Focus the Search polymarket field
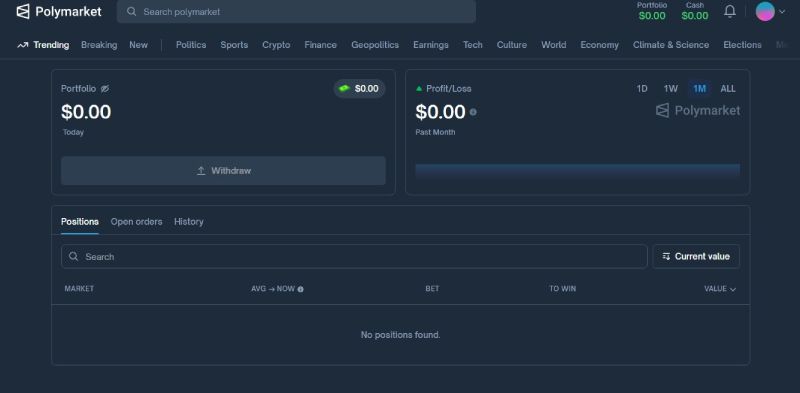This screenshot has height=393, width=800. [x=296, y=11]
